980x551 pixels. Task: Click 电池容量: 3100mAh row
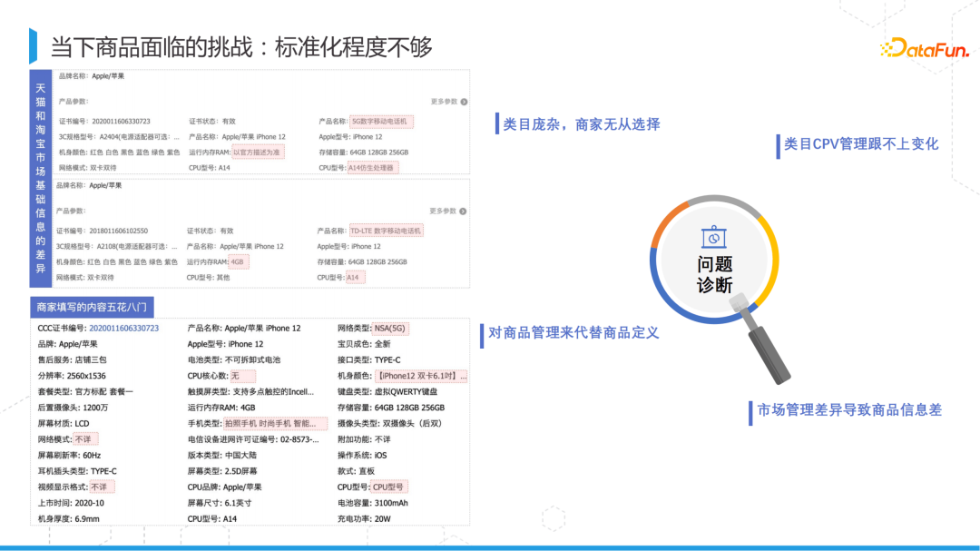(373, 503)
